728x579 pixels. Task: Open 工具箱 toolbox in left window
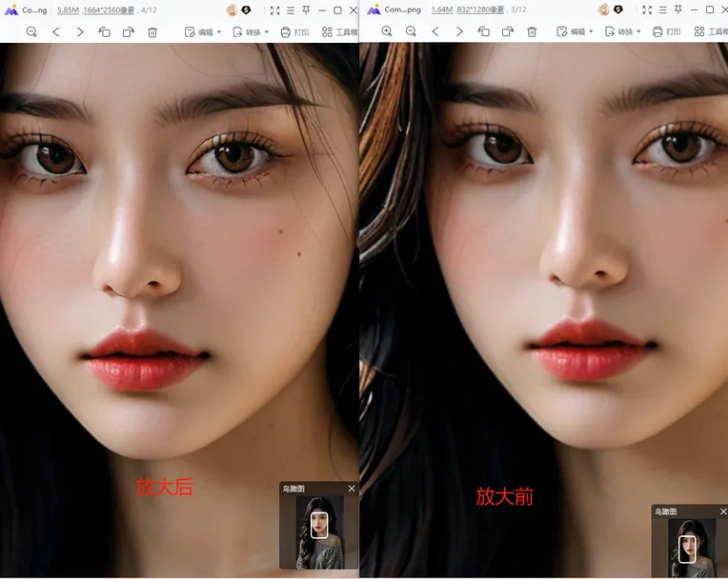[x=340, y=32]
